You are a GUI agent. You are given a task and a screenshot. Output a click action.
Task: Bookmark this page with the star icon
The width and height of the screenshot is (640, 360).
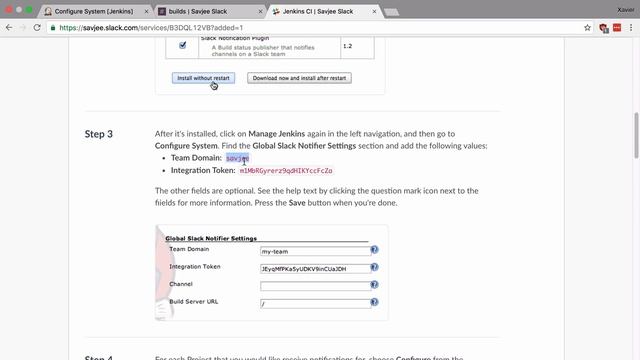tap(587, 28)
